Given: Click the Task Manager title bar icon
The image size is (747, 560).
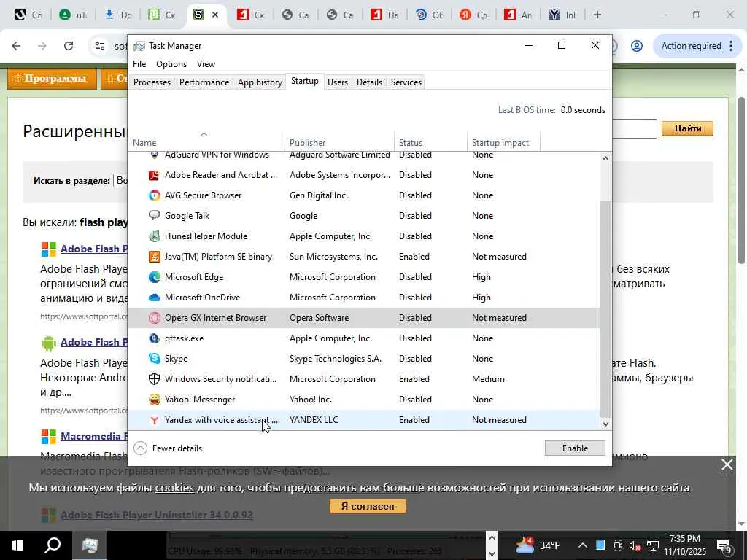Looking at the screenshot, I should click(139, 46).
